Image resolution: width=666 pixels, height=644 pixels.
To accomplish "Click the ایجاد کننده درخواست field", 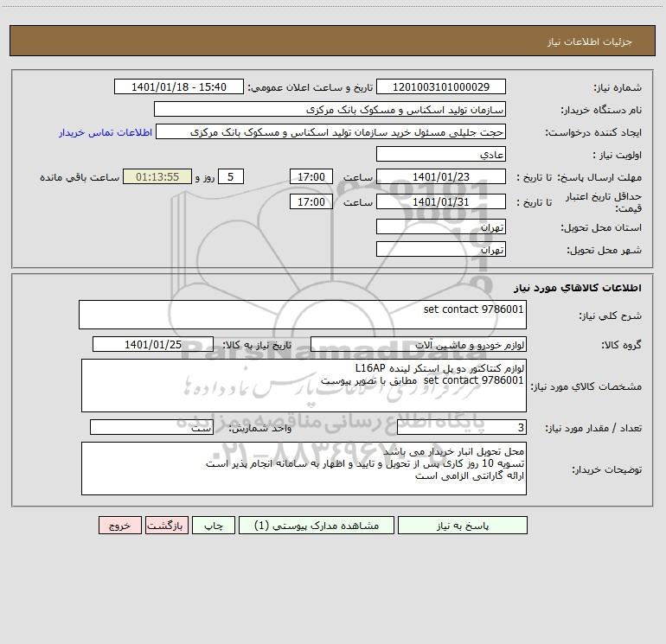I will (x=330, y=131).
